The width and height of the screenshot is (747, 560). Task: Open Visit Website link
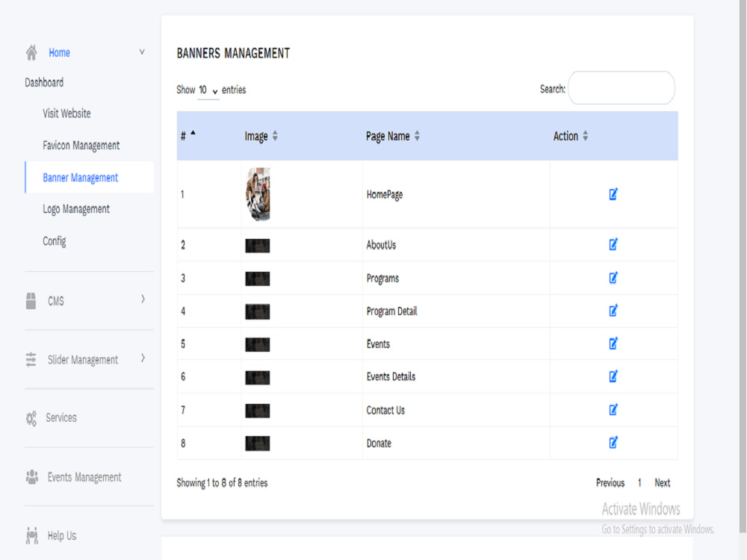click(66, 113)
